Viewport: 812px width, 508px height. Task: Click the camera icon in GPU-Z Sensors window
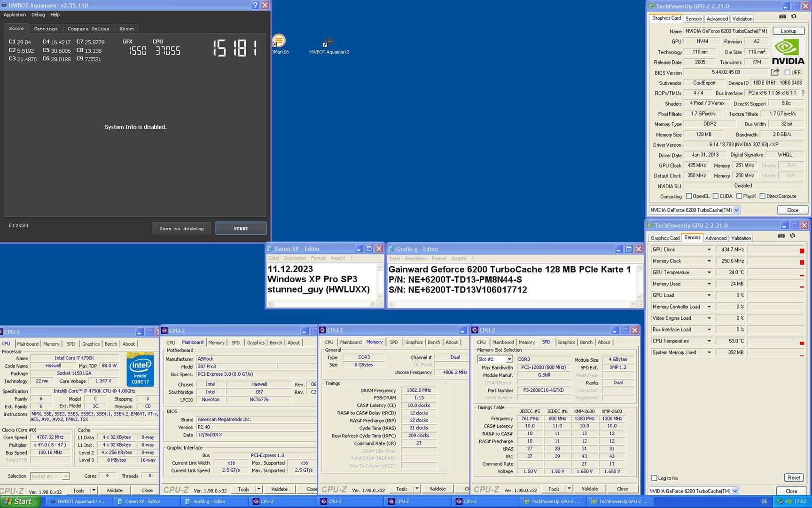pos(781,236)
